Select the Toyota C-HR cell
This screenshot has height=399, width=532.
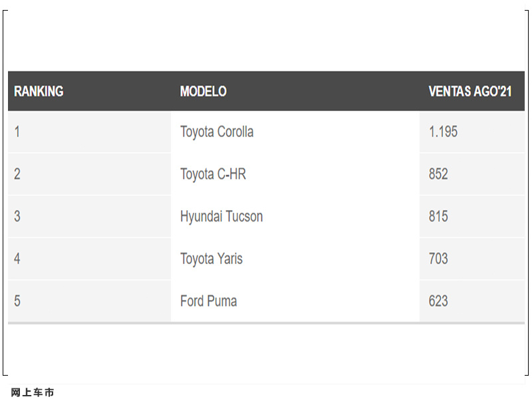click(x=295, y=174)
